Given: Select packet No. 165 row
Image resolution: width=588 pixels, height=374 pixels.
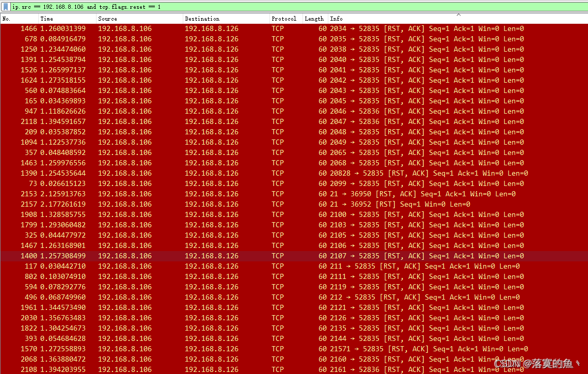Looking at the screenshot, I should 294,101.
